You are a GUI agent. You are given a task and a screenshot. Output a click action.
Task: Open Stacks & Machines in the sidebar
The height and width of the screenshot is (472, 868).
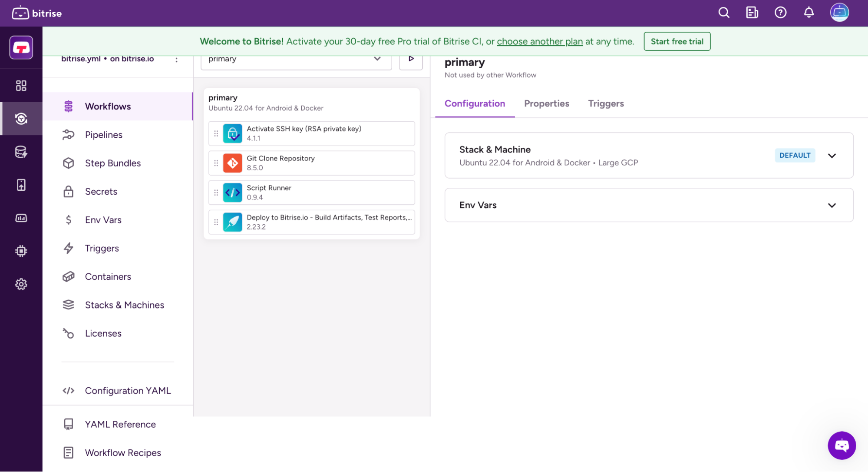(x=118, y=305)
